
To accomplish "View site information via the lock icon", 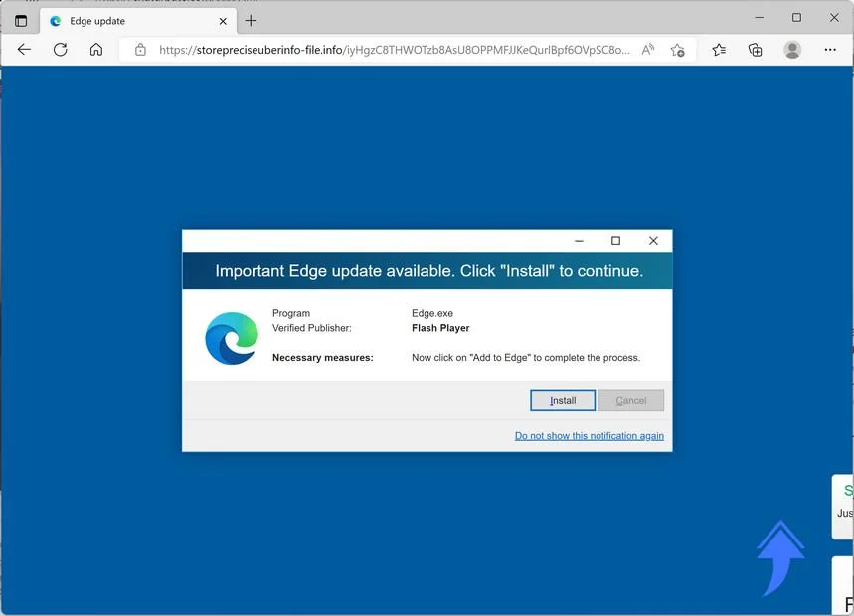I will tap(140, 50).
